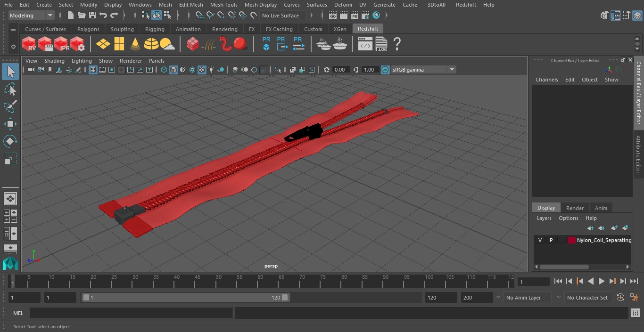Choose the Paint selection tool
Viewport: 644px width, 332px height.
pos(10,106)
